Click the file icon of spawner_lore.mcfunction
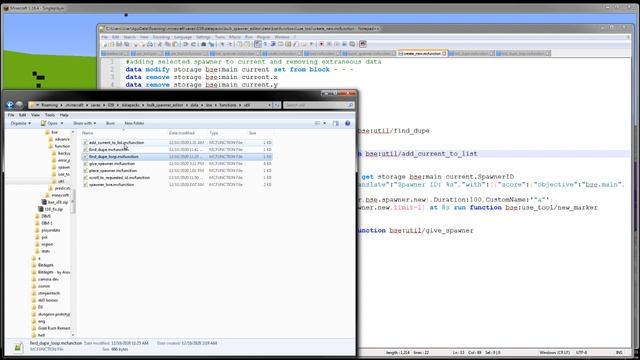The width and height of the screenshot is (640, 360). coord(85,184)
